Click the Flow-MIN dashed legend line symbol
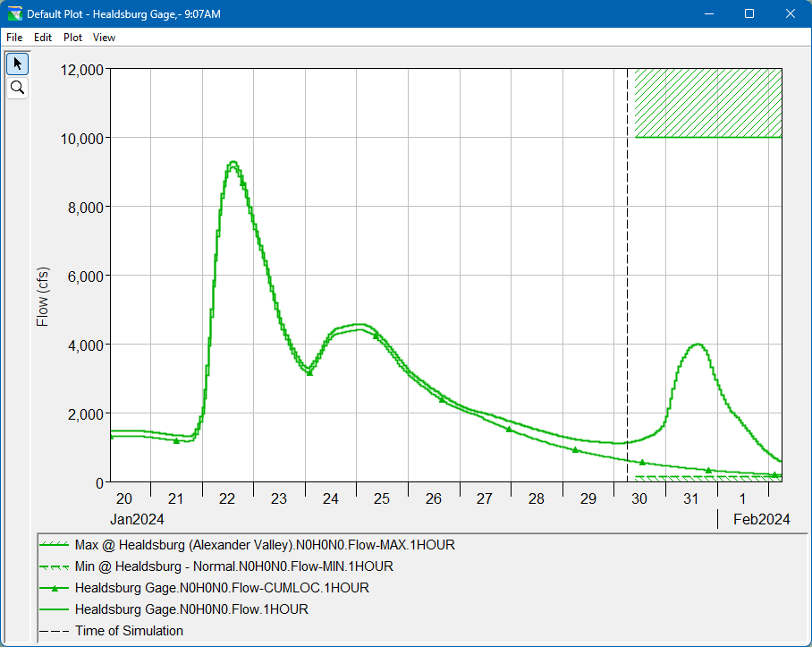The width and height of the screenshot is (812, 647). tap(55, 566)
